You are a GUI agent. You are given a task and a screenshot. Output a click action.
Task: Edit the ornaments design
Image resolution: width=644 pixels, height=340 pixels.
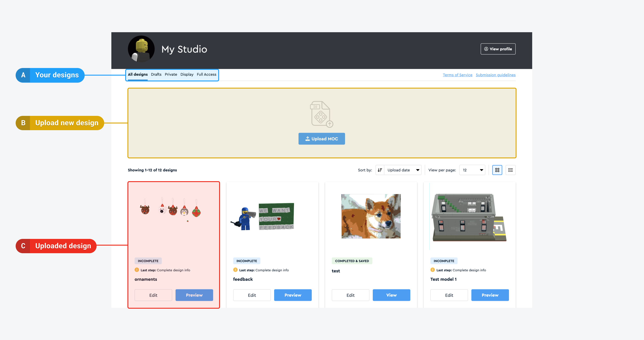point(153,295)
